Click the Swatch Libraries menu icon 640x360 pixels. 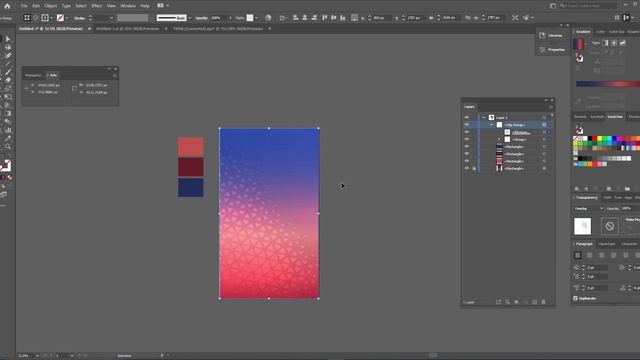click(577, 189)
